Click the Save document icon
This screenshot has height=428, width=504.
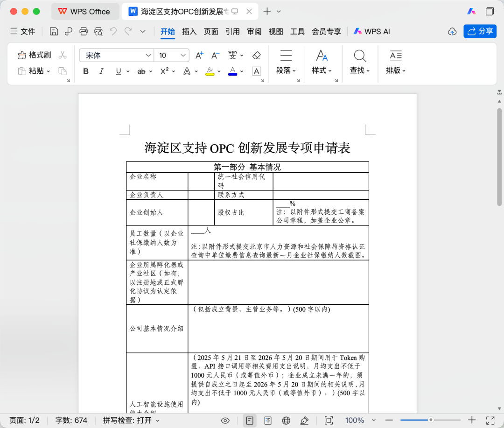[x=54, y=31]
